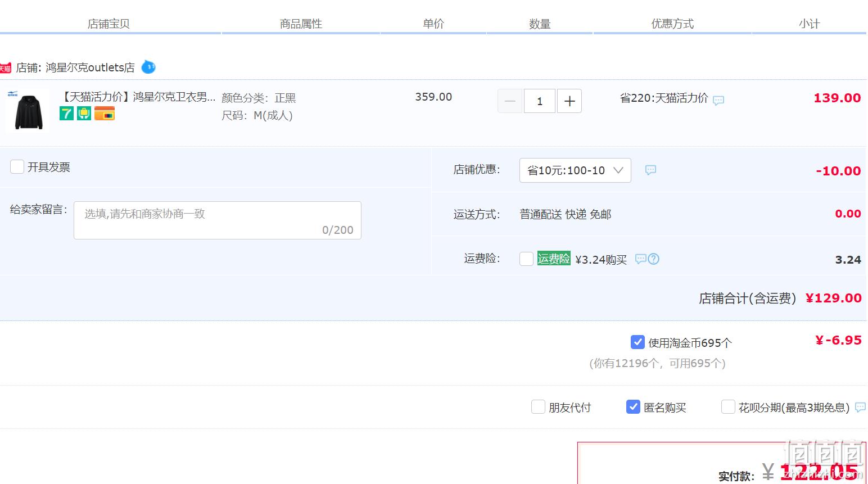Uncheck 使用淘金币695个 option

(x=638, y=342)
